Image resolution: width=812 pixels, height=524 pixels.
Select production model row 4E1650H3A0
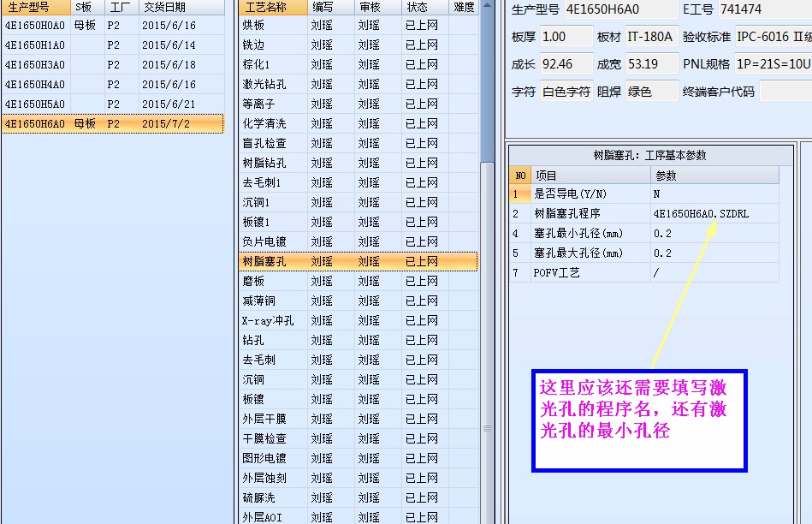[x=113, y=65]
